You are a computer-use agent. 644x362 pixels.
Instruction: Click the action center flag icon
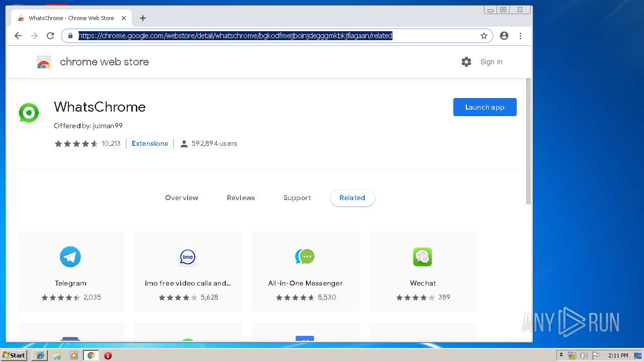click(596, 355)
